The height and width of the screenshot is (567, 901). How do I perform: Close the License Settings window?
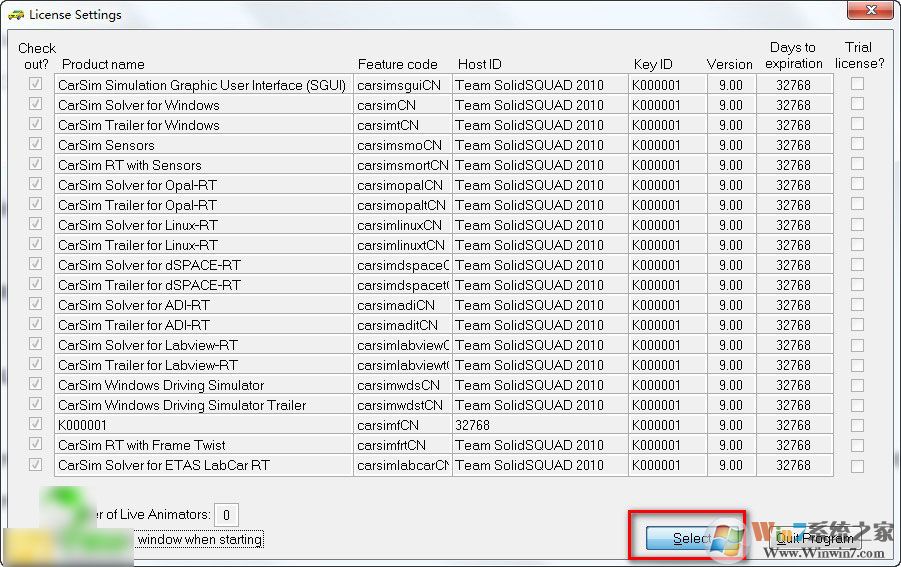pyautogui.click(x=872, y=10)
